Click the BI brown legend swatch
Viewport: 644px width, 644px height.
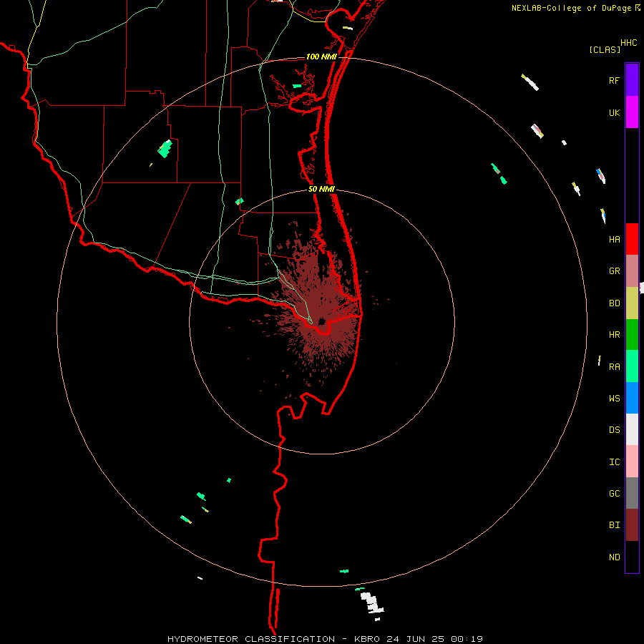(632, 525)
